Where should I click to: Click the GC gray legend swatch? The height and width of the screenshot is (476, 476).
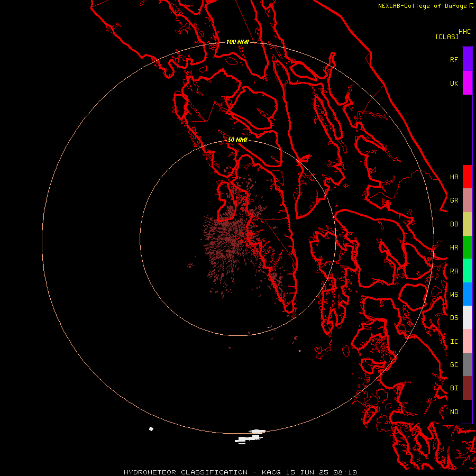(467, 364)
